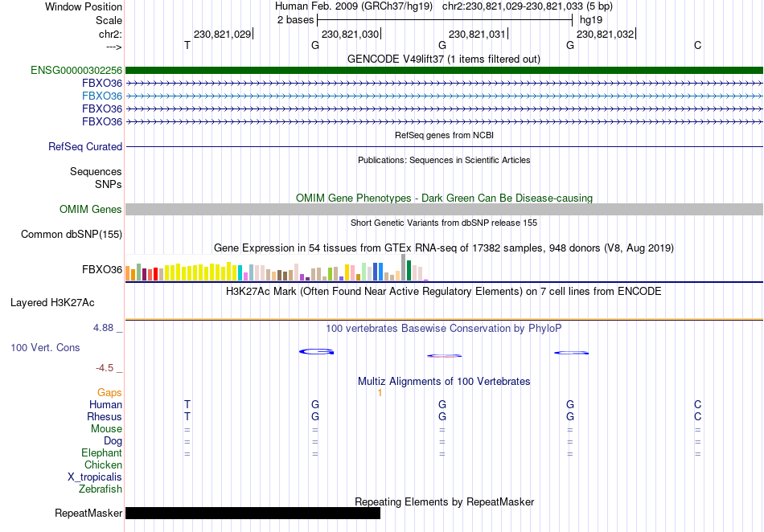This screenshot has height=532, width=764.
Task: Click the light blue FBXO36 transcript label
Action: 102,96
